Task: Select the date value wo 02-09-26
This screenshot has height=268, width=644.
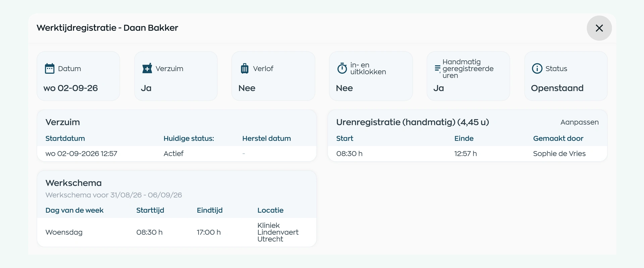Action: point(70,88)
